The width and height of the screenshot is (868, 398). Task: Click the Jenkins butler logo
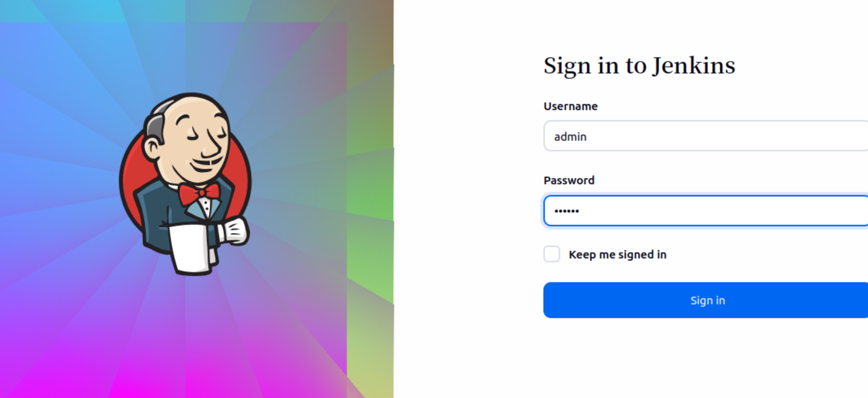(185, 184)
